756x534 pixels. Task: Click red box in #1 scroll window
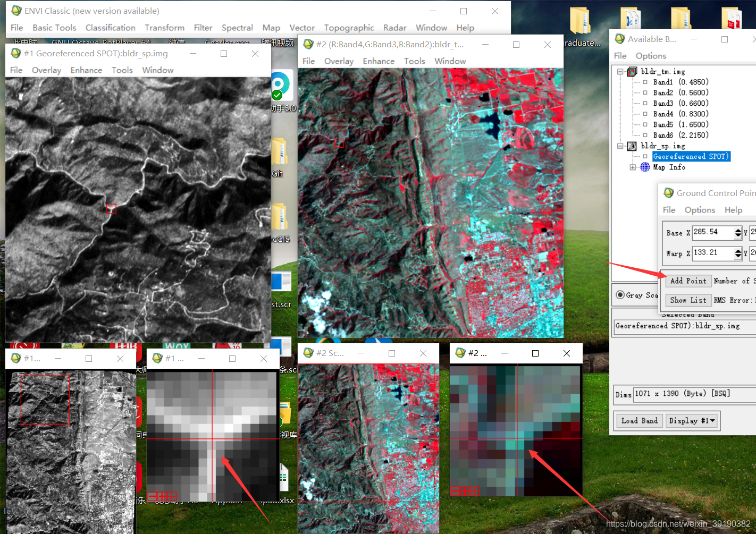pos(45,400)
